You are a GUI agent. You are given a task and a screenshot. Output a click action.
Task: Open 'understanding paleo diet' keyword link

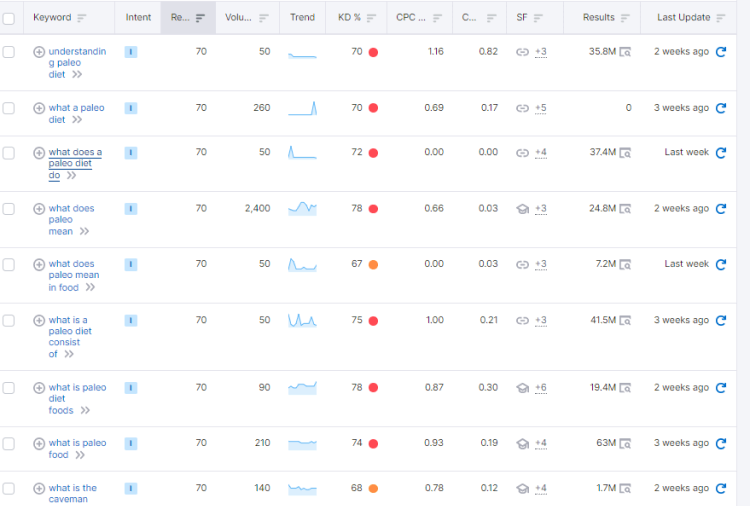[77, 63]
